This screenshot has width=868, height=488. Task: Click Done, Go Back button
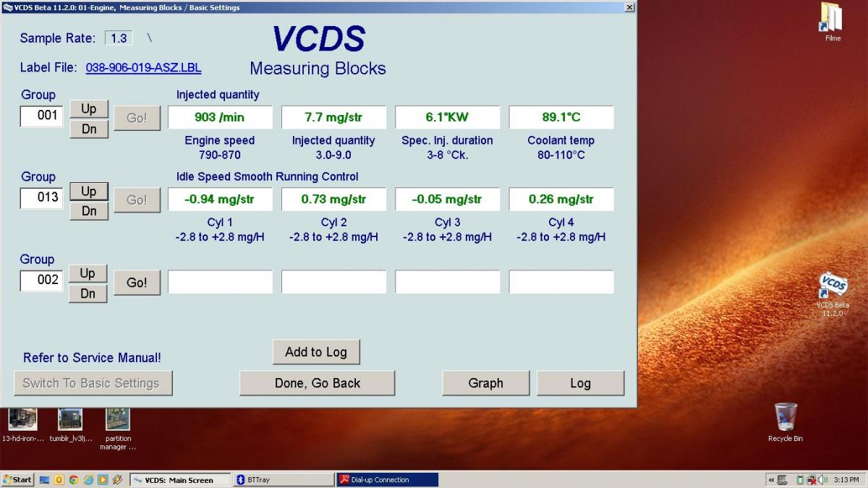(318, 383)
